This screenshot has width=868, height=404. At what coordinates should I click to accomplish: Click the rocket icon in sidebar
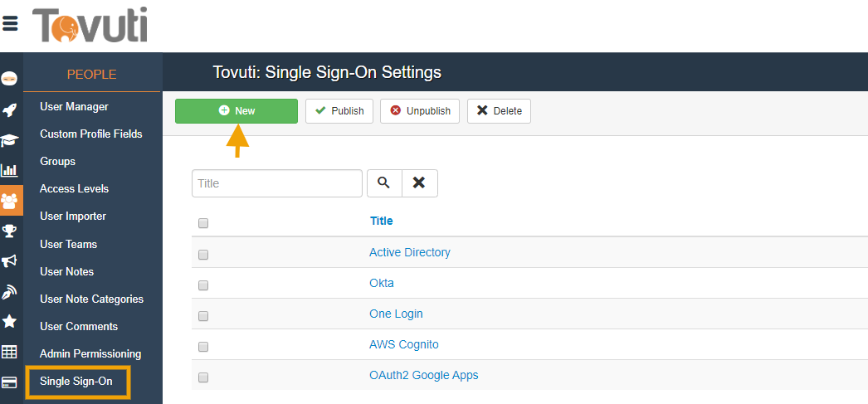click(x=10, y=110)
